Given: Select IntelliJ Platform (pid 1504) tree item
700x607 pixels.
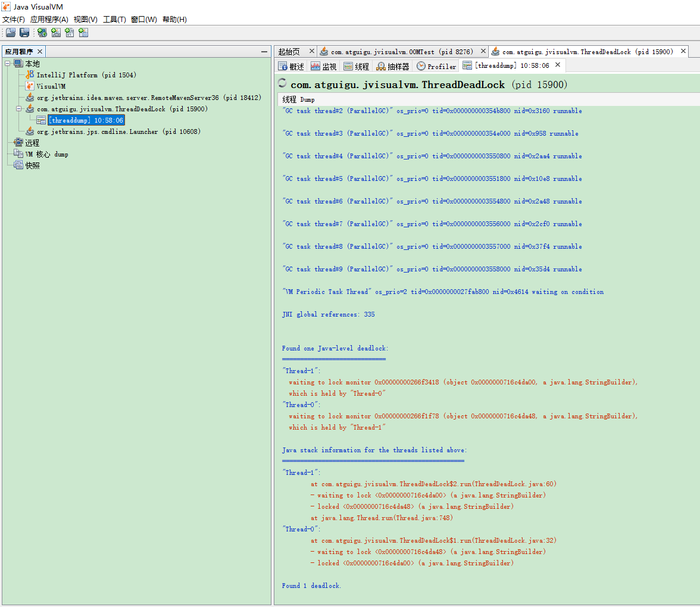Looking at the screenshot, I should point(87,75).
